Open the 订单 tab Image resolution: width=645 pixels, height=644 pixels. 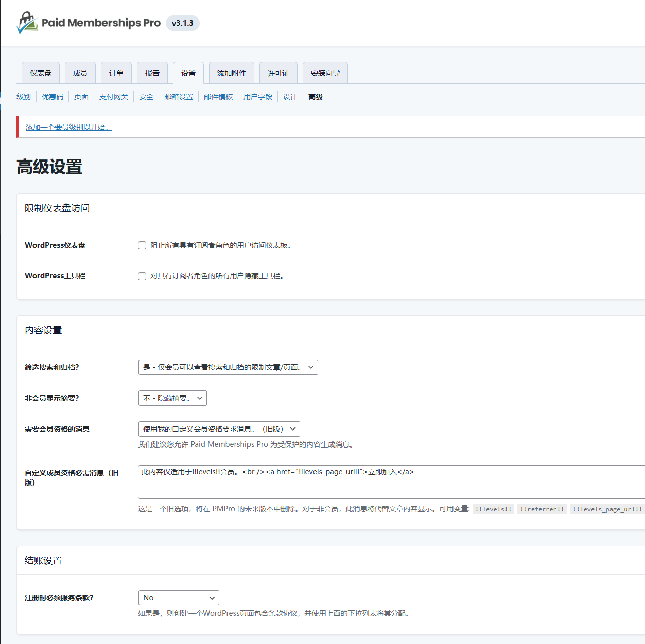click(x=116, y=73)
